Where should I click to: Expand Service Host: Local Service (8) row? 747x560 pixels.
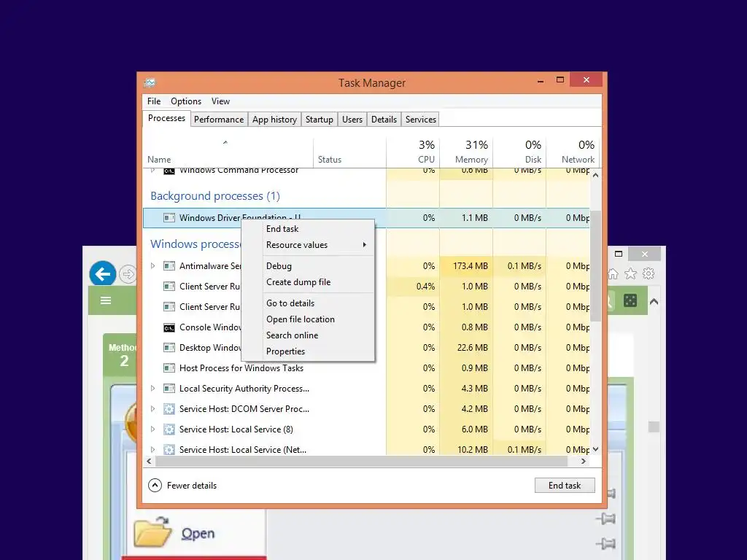(153, 429)
